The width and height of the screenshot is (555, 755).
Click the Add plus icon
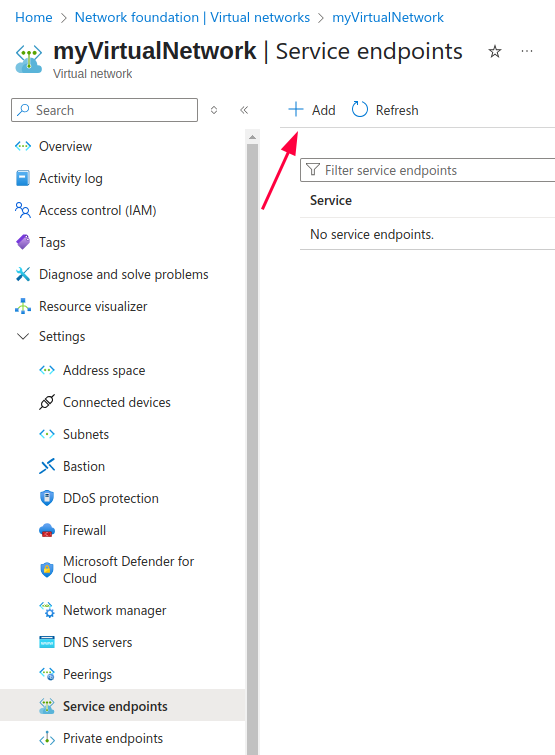coord(296,110)
